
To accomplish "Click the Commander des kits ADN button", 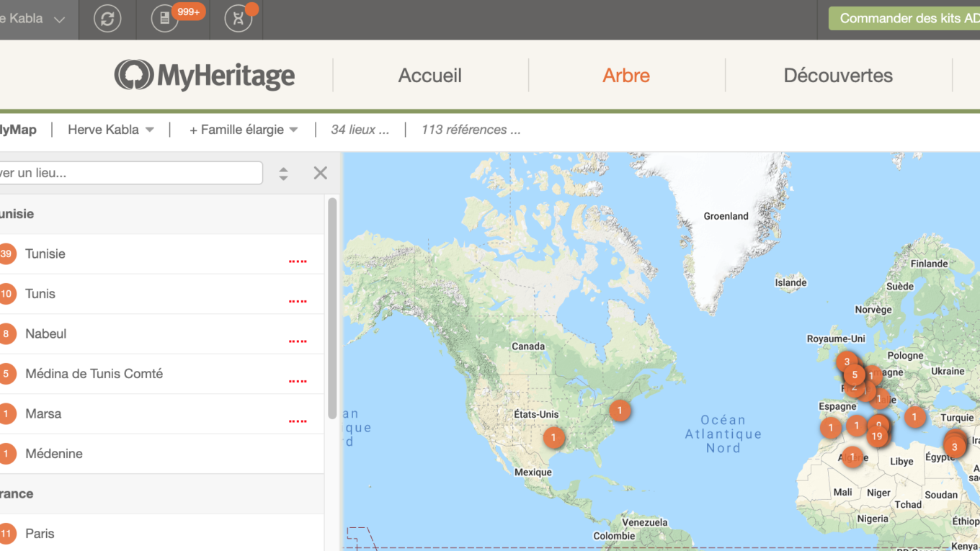I will [x=904, y=19].
